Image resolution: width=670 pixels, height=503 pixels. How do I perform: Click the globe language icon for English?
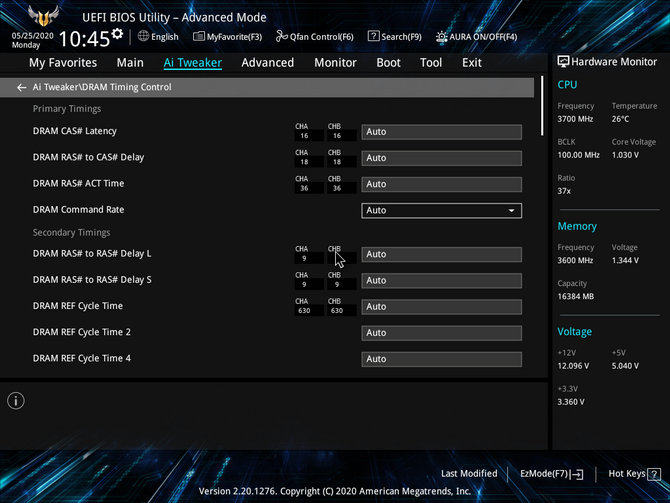144,37
